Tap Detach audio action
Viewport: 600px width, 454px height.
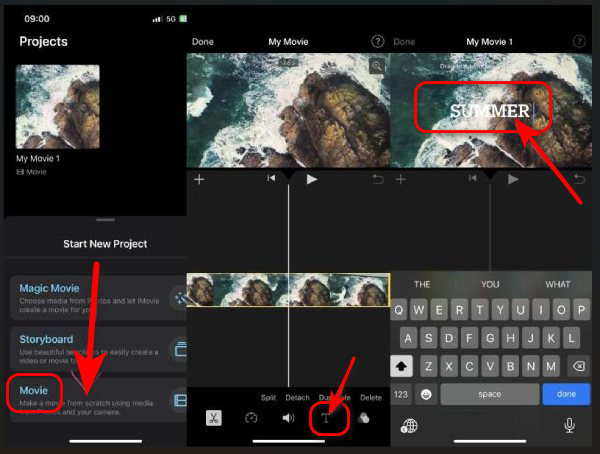[297, 397]
